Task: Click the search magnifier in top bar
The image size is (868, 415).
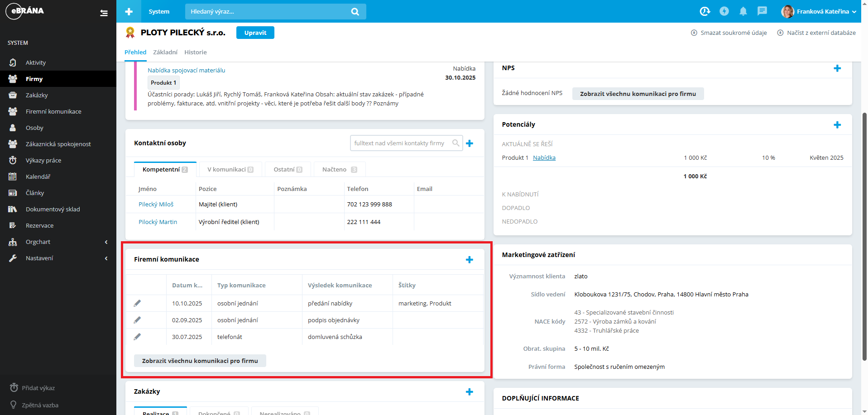Action: (x=355, y=12)
